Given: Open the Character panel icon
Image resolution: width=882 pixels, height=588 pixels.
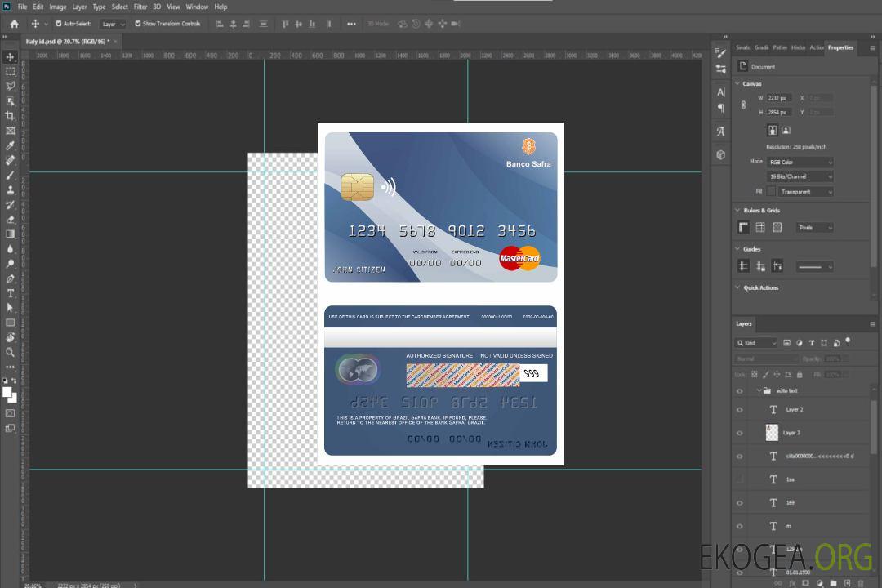Looking at the screenshot, I should click(x=721, y=91).
